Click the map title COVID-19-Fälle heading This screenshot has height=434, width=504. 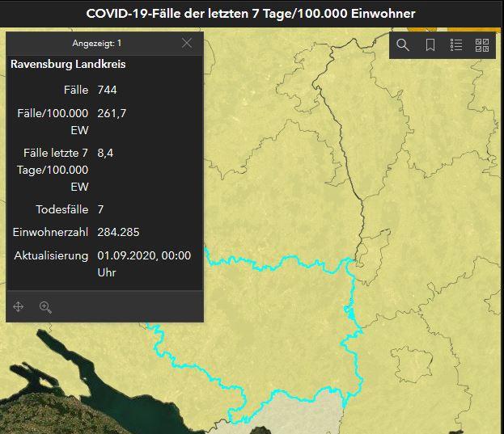[251, 14]
